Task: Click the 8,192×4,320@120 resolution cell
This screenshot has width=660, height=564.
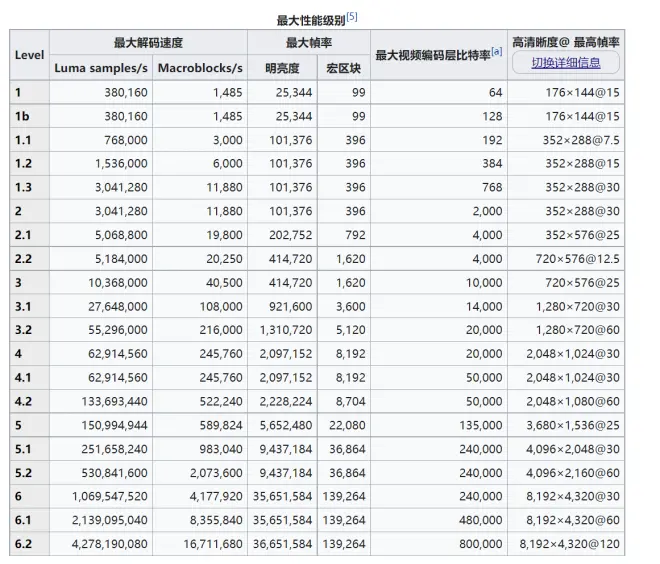Action: [x=566, y=544]
